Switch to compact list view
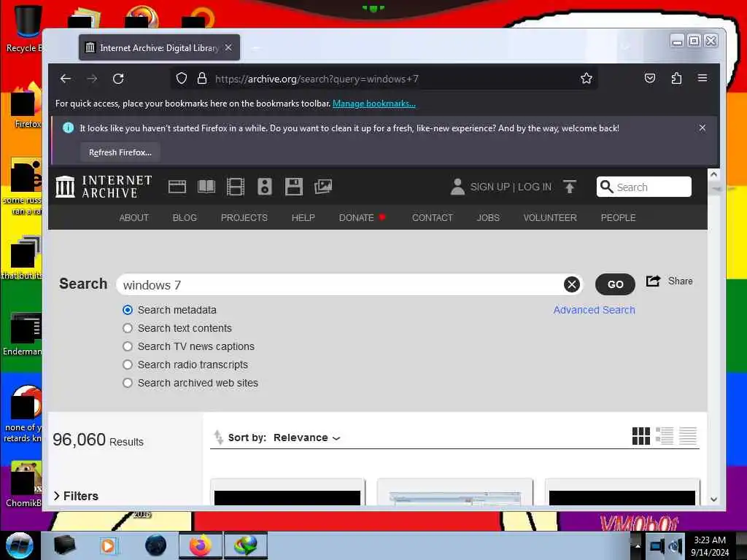Image resolution: width=747 pixels, height=560 pixels. 687,436
